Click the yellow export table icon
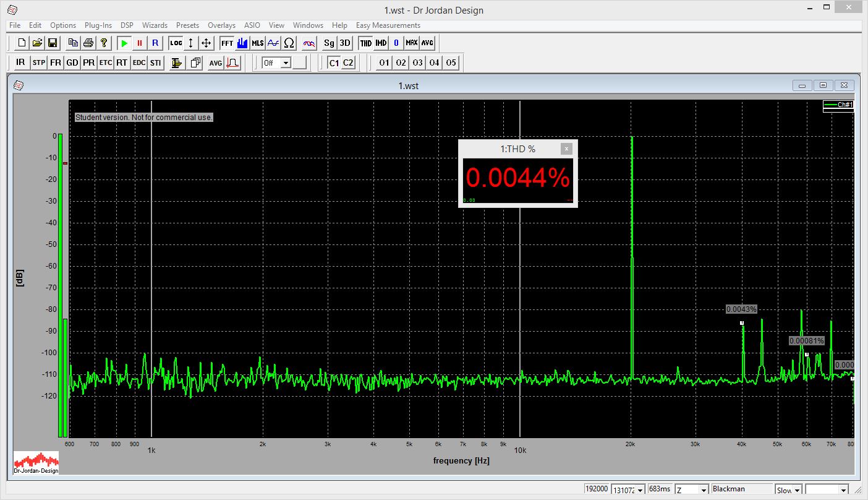 pos(177,62)
